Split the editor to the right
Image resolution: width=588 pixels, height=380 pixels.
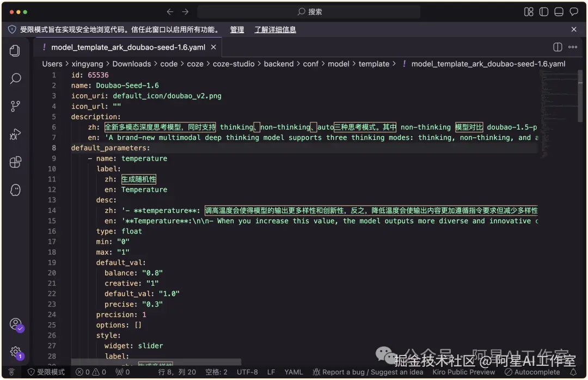click(558, 47)
